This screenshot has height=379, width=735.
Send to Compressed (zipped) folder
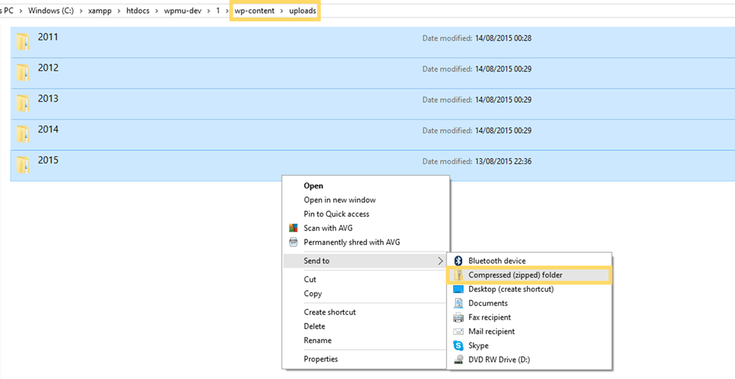point(515,275)
